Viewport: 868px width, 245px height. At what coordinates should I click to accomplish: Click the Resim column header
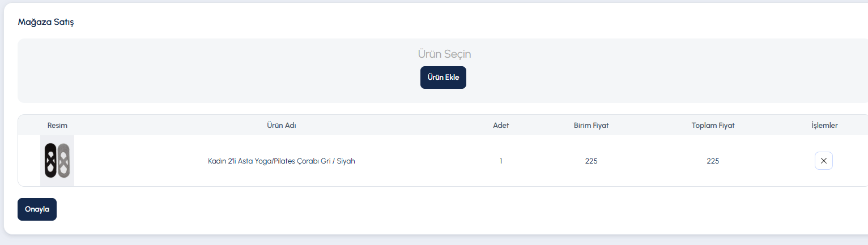point(57,126)
